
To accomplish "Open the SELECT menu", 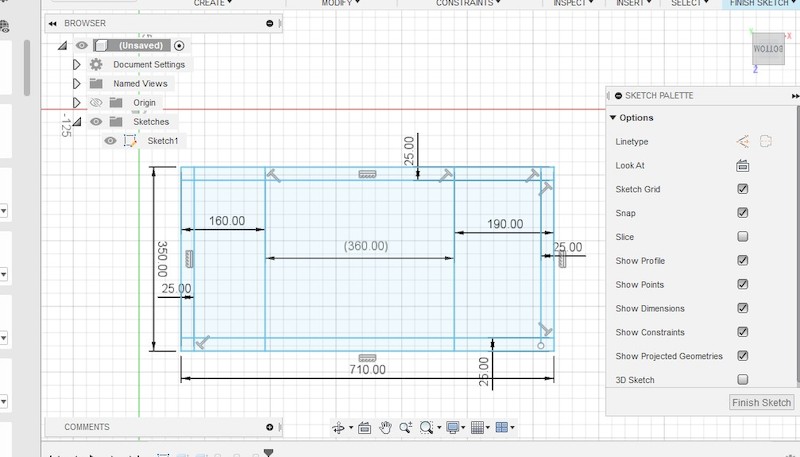I will (x=690, y=3).
